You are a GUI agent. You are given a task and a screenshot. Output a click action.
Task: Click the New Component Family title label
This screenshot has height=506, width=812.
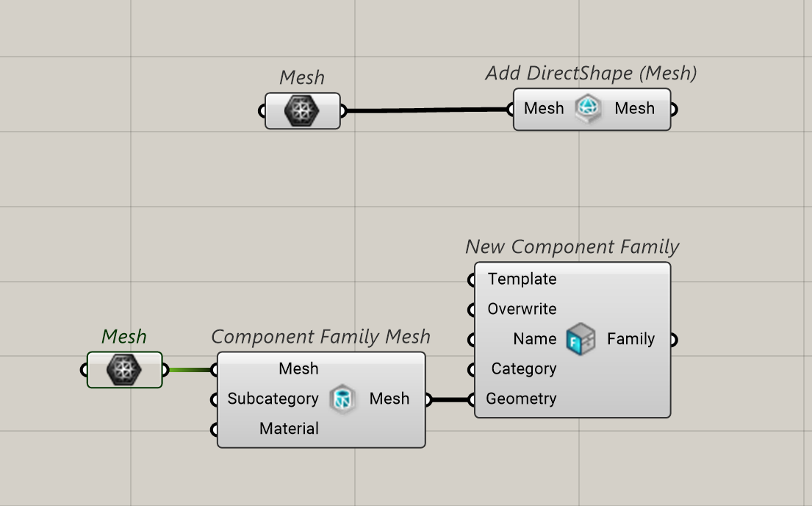[572, 247]
